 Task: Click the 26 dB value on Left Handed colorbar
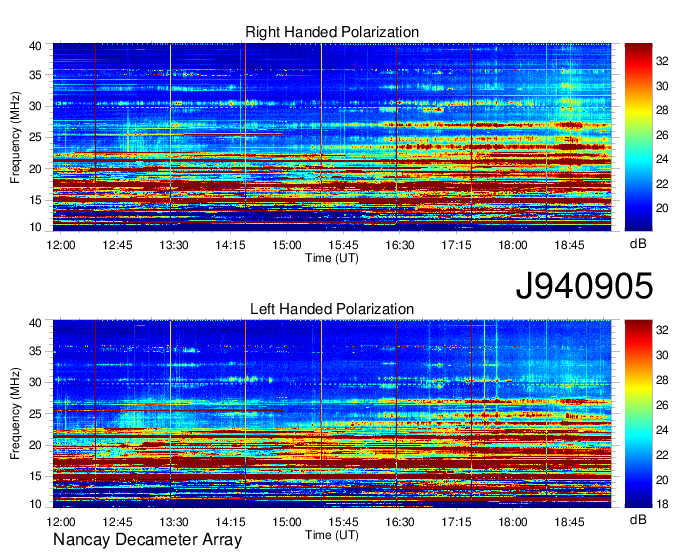point(662,405)
